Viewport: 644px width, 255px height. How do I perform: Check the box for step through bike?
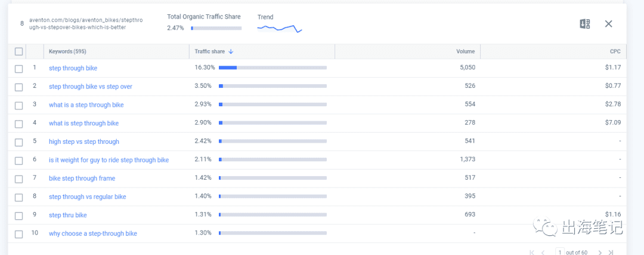click(18, 69)
